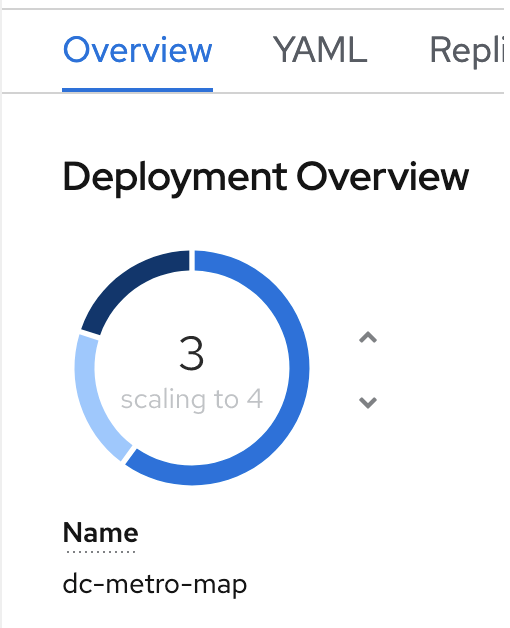Image resolution: width=510 pixels, height=628 pixels.
Task: Click the number 4 in scaling text
Action: click(255, 399)
